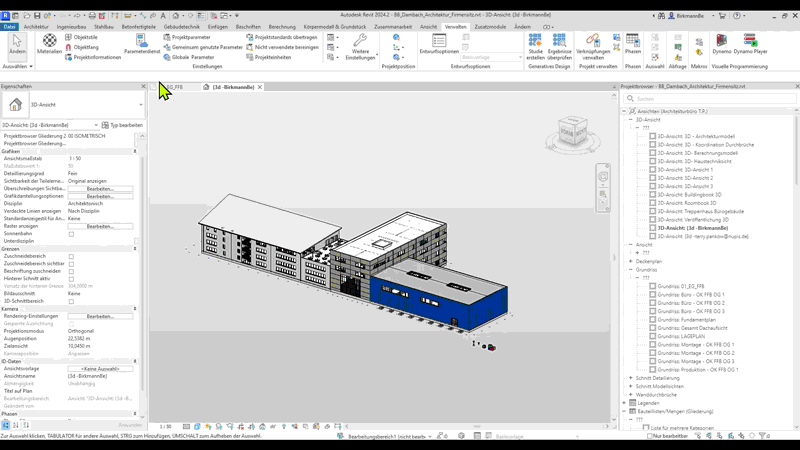Image resolution: width=800 pixels, height=450 pixels.
Task: Open the 3D-Ansicht type selector dropdown
Action: pos(140,105)
